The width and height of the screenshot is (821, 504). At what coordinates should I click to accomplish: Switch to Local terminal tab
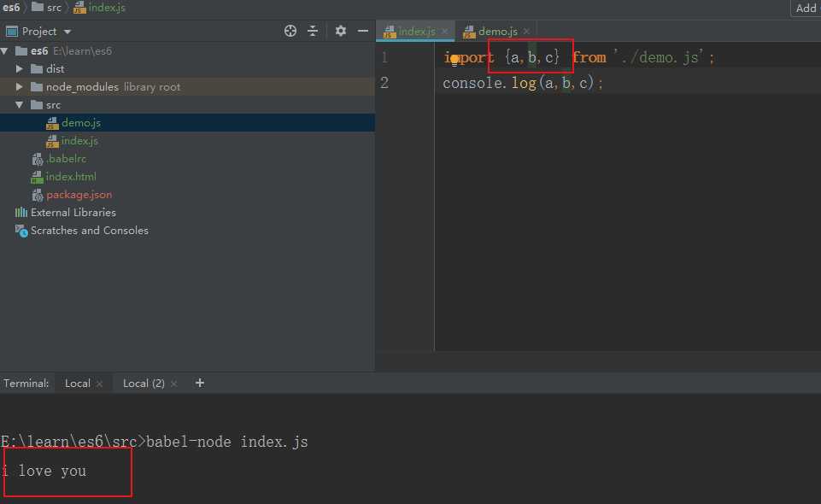click(78, 384)
